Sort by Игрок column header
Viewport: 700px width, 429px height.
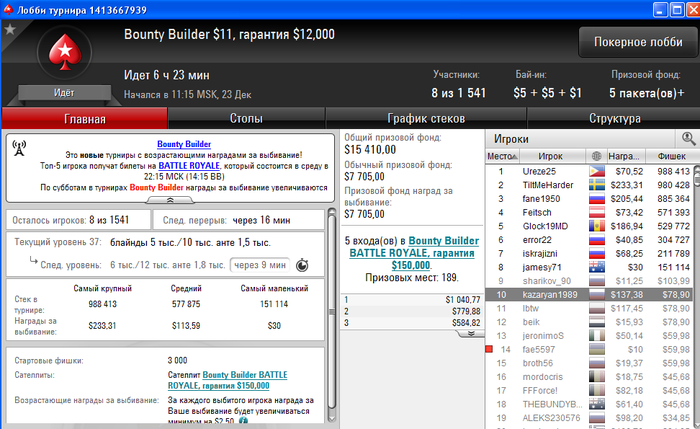553,156
